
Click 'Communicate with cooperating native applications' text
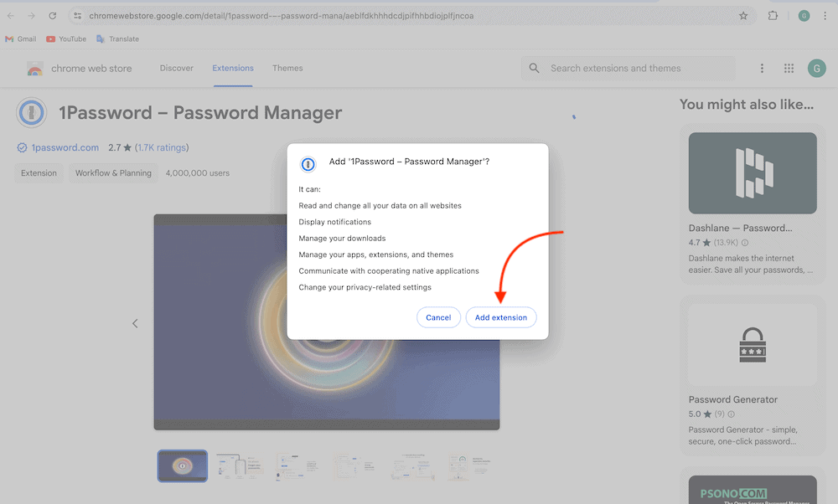coord(389,270)
